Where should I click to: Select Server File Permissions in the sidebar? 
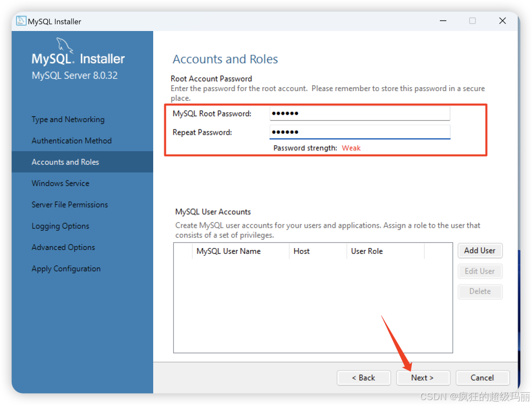(69, 204)
